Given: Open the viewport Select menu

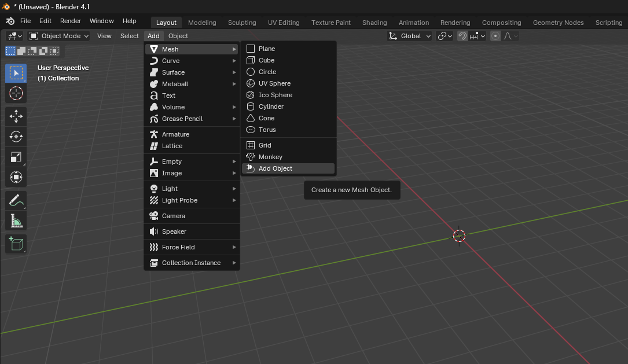Looking at the screenshot, I should click(130, 36).
